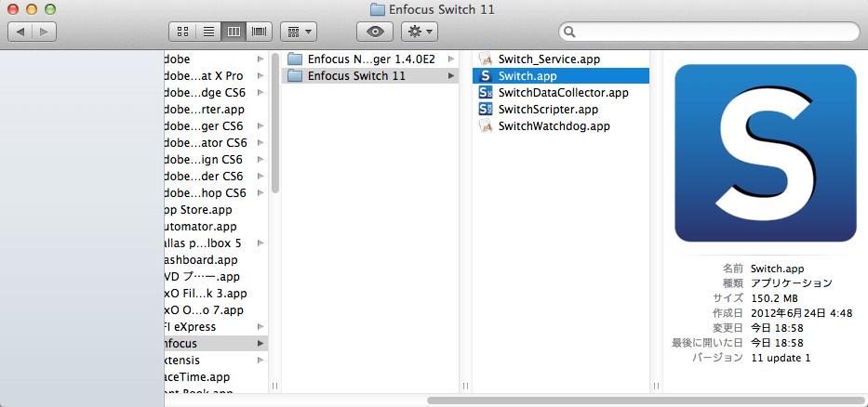Click the Finder search field
Screen dimensions: 868x407
click(709, 33)
